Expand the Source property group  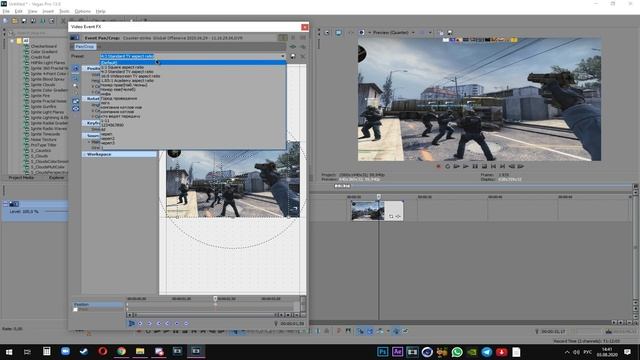click(84, 135)
